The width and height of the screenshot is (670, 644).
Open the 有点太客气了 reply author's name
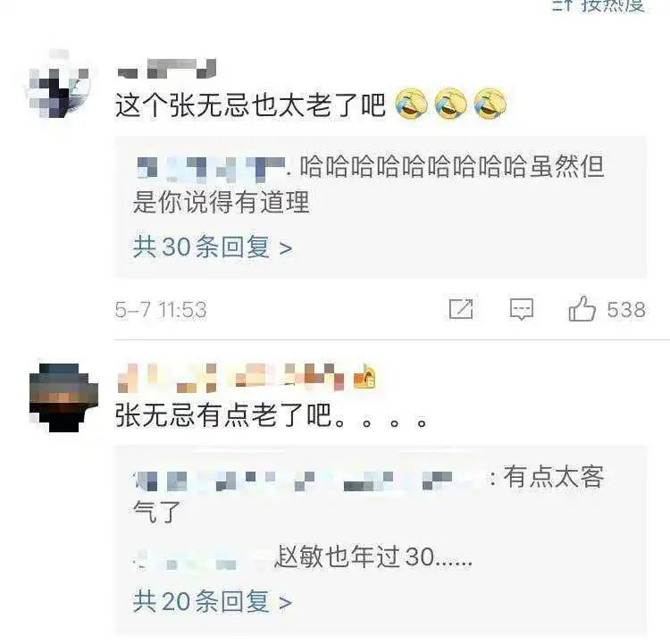[x=311, y=481]
